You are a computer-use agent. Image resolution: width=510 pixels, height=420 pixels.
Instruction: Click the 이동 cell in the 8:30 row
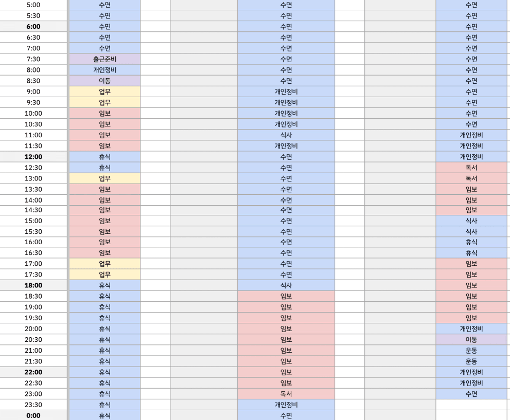(x=104, y=81)
